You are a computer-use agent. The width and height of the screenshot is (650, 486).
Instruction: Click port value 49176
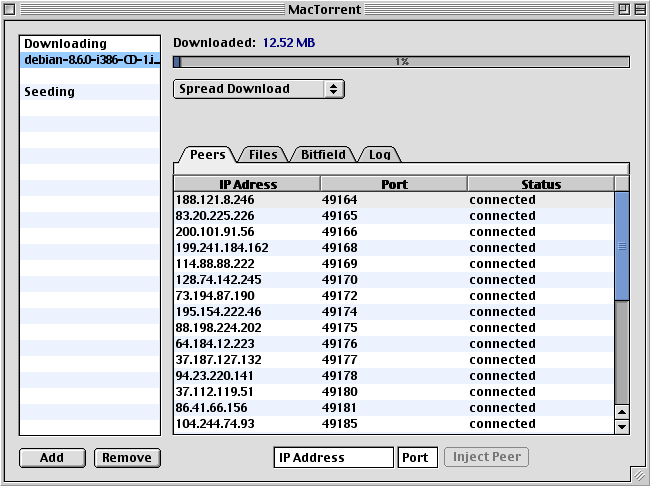pyautogui.click(x=340, y=344)
